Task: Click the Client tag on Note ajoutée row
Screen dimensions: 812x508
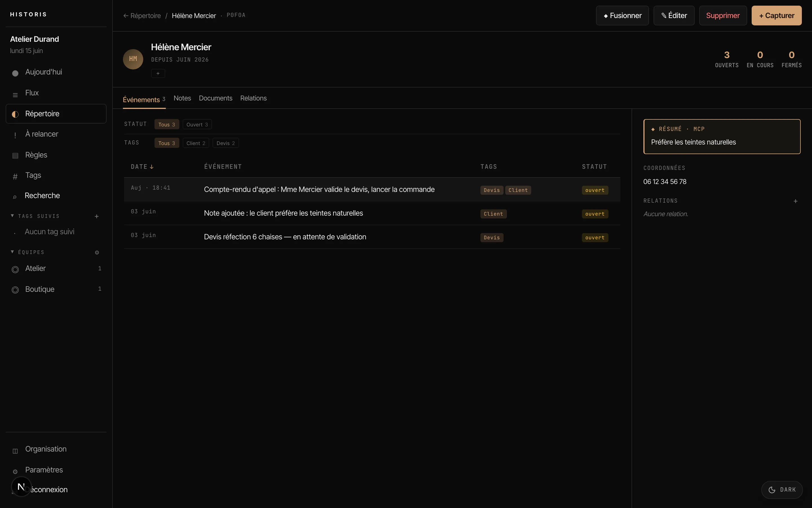Action: (493, 214)
